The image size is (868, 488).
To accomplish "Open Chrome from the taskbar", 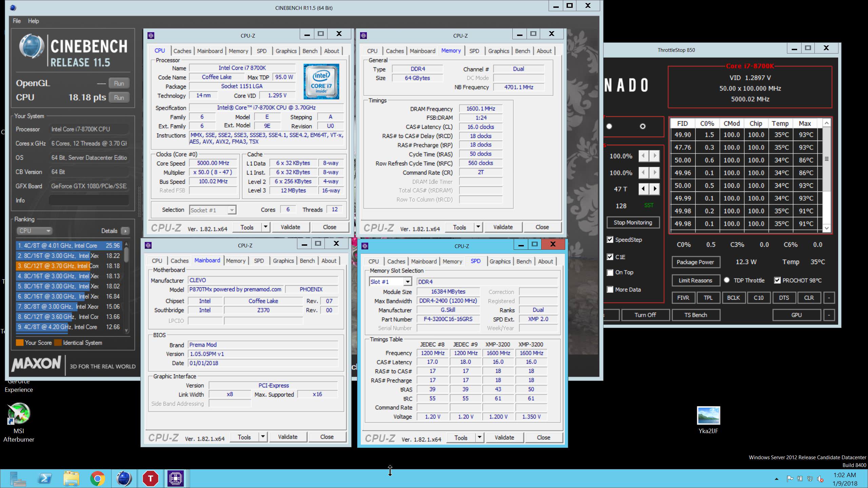I will pos(98,478).
